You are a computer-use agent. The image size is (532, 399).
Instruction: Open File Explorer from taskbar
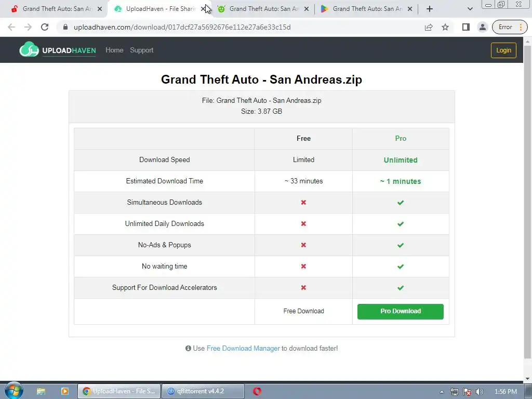coord(41,391)
